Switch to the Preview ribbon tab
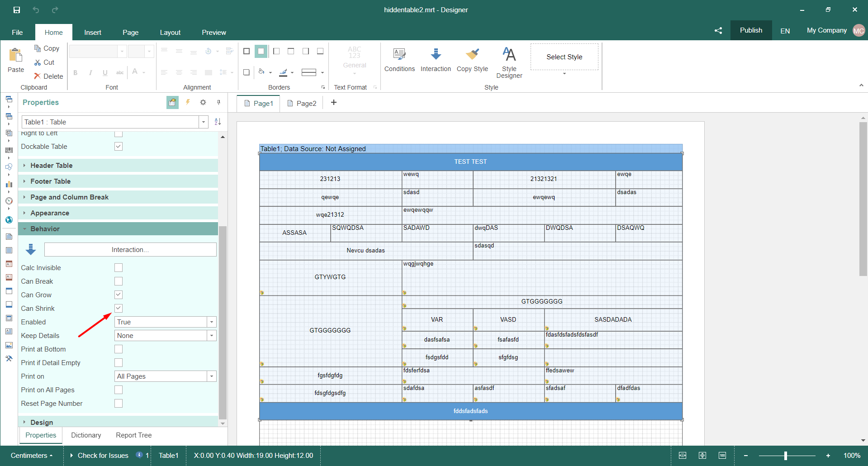This screenshot has width=868, height=466. tap(214, 33)
